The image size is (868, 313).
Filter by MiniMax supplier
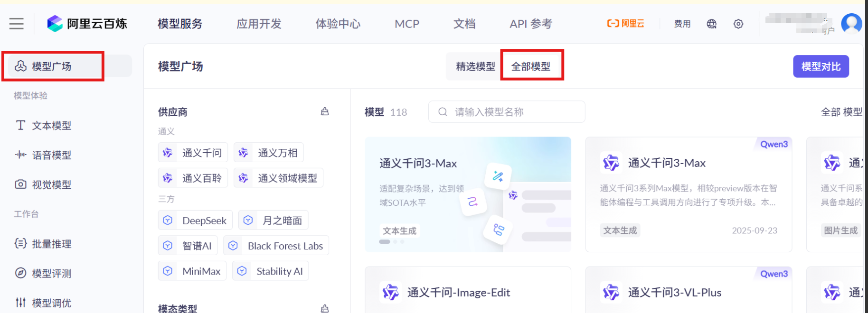(x=192, y=271)
